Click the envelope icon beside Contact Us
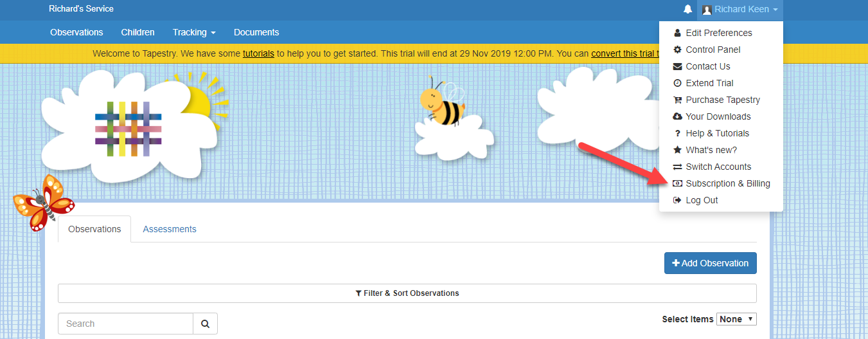This screenshot has height=339, width=868. 677,66
